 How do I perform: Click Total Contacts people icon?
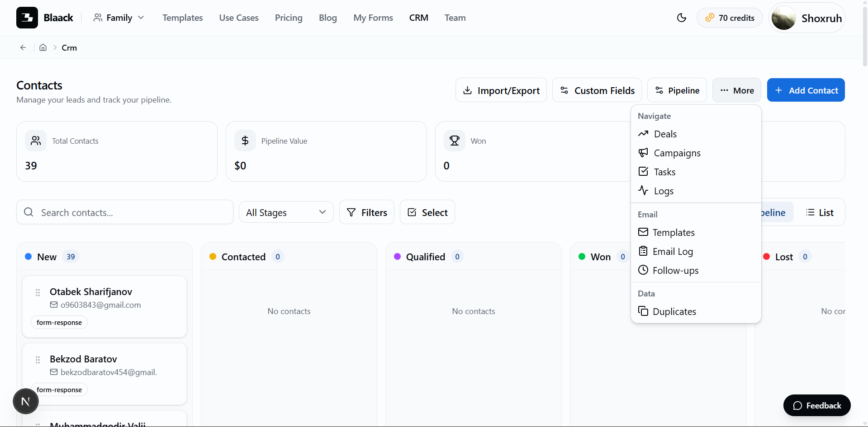[36, 141]
